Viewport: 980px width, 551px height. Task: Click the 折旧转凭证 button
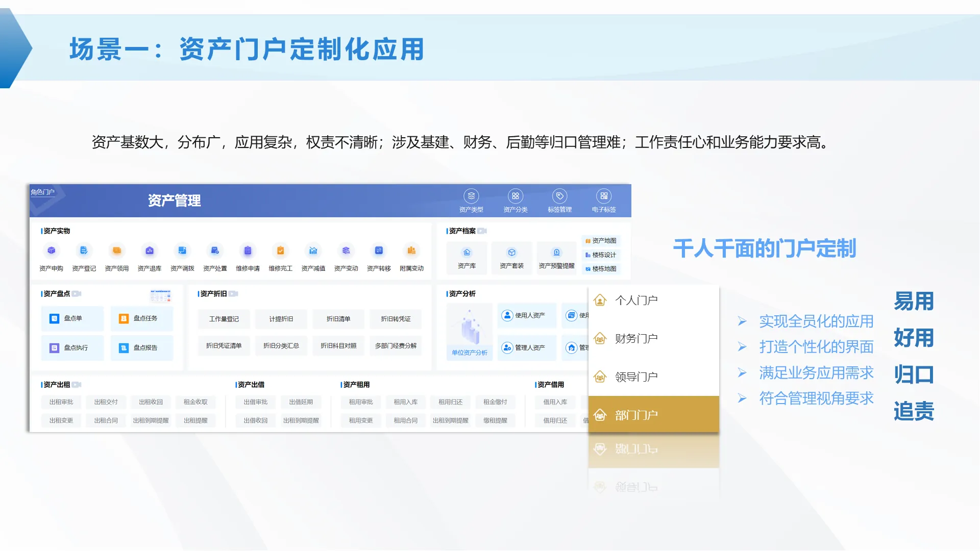(x=396, y=319)
